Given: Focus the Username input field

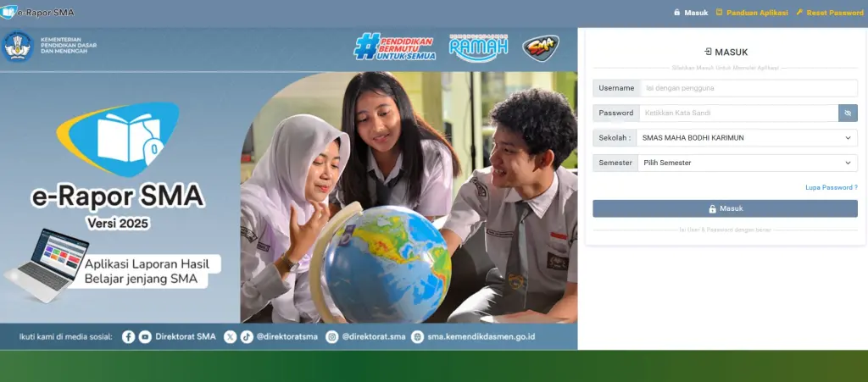Looking at the screenshot, I should 748,88.
